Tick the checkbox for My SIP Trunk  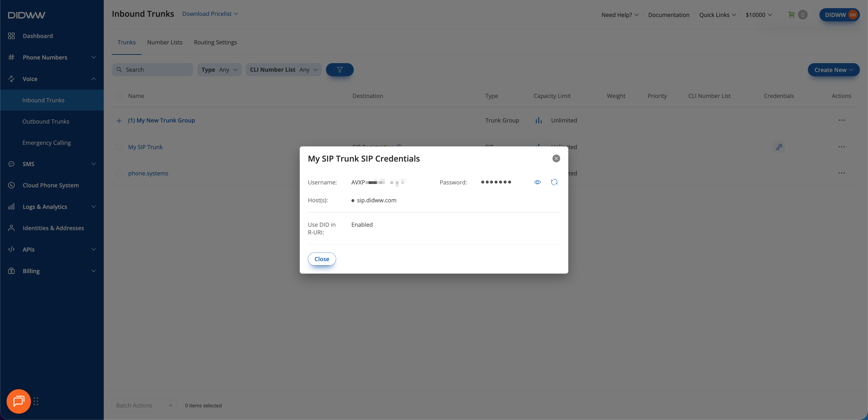tap(119, 147)
